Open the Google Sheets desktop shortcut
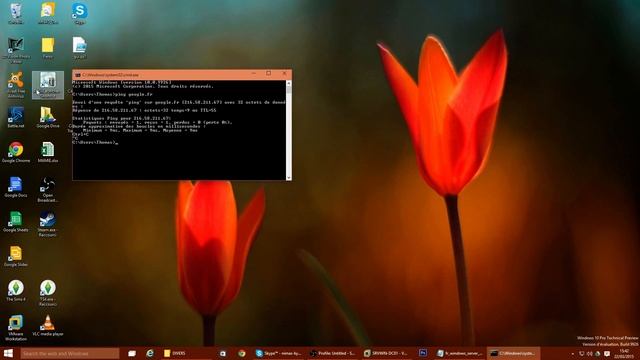640x360 pixels. point(16,222)
